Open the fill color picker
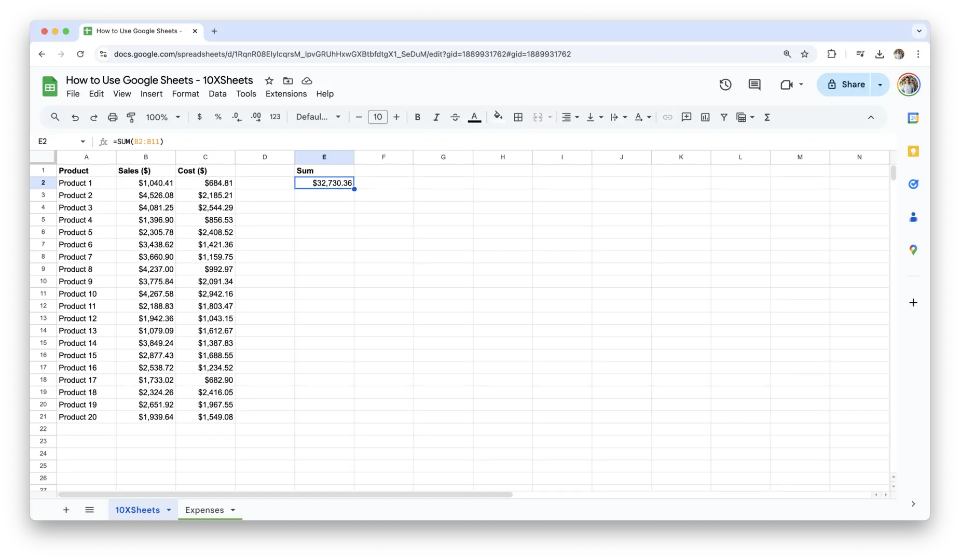The height and width of the screenshot is (560, 960). tap(498, 117)
